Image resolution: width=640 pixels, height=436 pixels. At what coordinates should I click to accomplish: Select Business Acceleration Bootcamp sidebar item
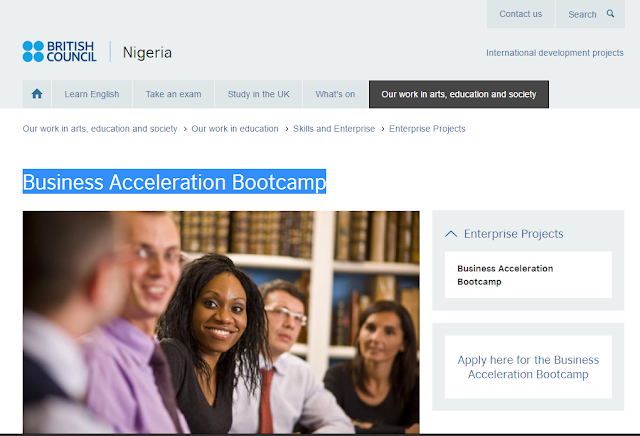pos(528,275)
